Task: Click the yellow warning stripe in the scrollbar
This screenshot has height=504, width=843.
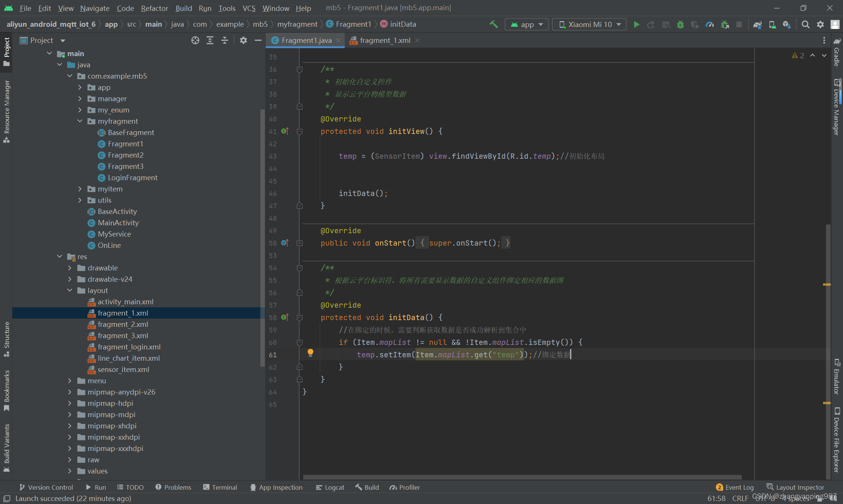Action: pyautogui.click(x=826, y=284)
